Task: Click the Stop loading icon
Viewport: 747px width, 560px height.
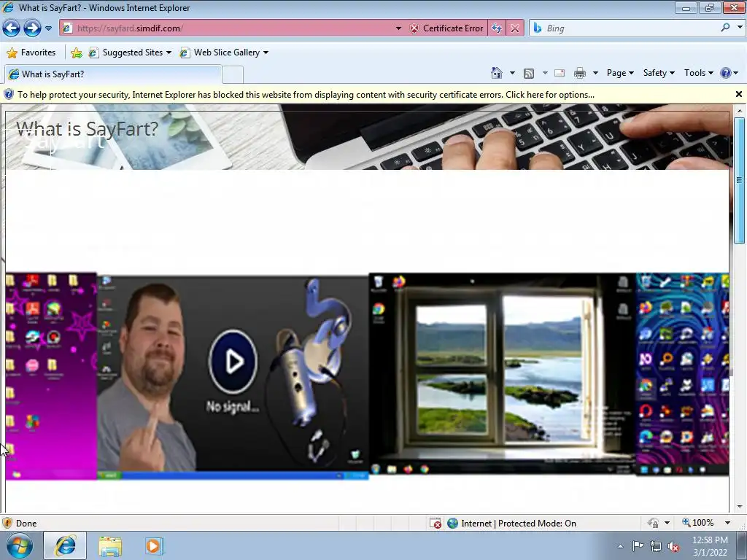Action: point(515,28)
